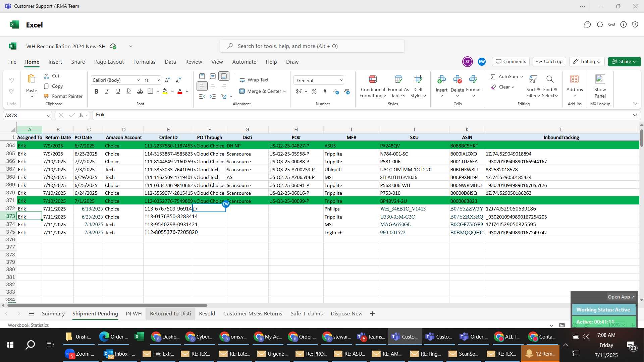The height and width of the screenshot is (362, 644).
Task: Click the search for tools box
Action: 312,46
